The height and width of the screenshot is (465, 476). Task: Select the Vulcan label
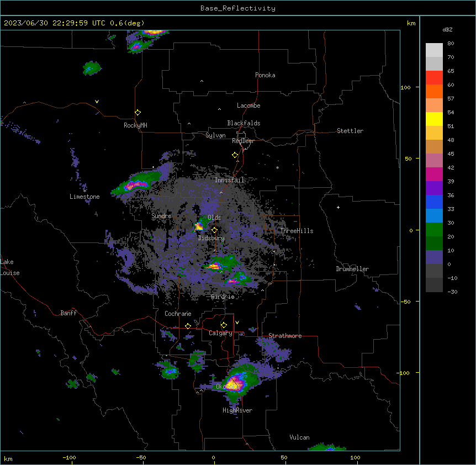(299, 437)
